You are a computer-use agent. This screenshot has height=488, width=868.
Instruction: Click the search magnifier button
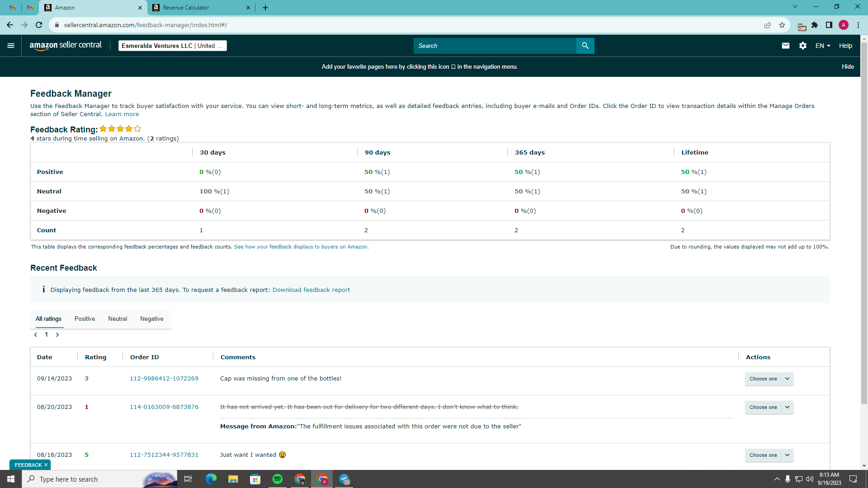585,46
